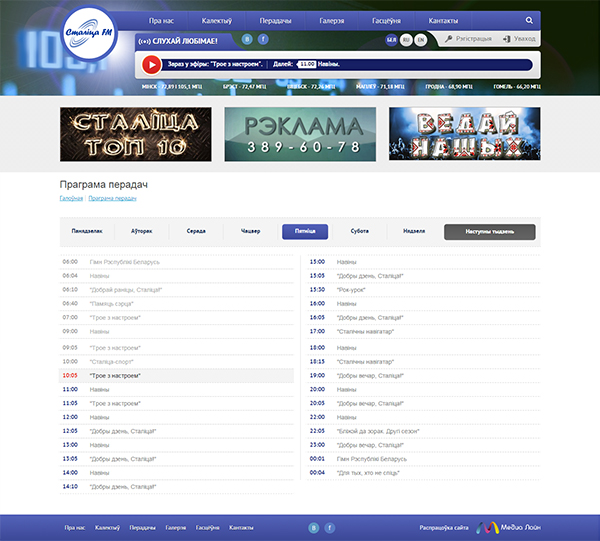The image size is (600, 541).
Task: Select the Серада day tab
Action: click(196, 231)
